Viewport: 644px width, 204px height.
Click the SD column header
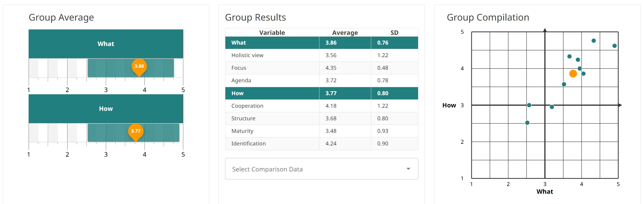click(x=394, y=33)
